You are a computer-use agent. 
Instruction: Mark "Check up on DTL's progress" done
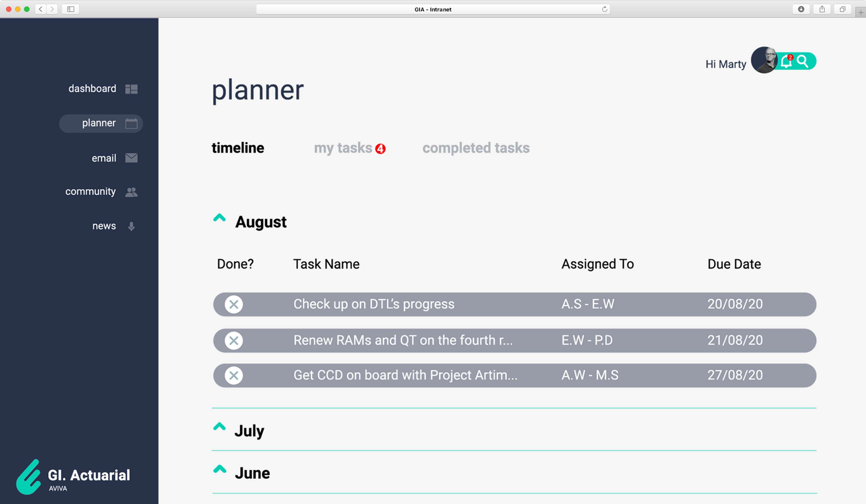pyautogui.click(x=234, y=304)
